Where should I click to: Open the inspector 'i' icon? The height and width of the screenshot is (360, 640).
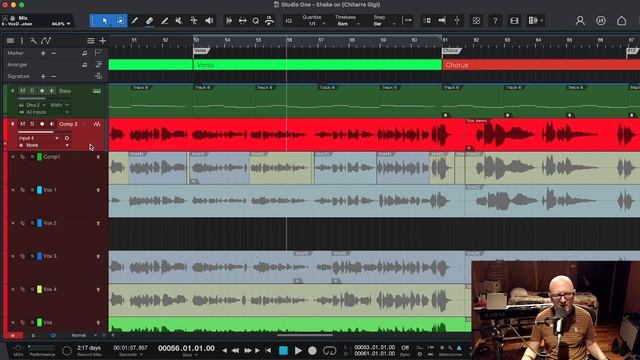click(x=22, y=40)
